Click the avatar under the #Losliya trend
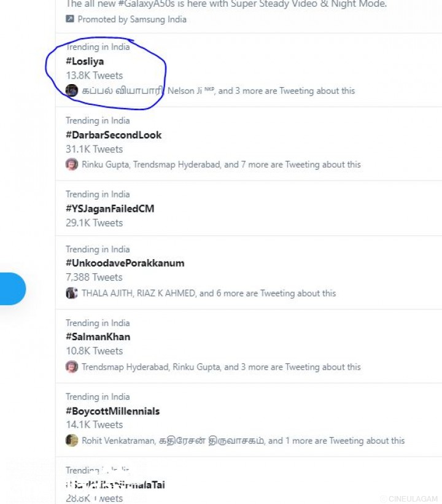Screen dimensions: 442x504 (72, 90)
